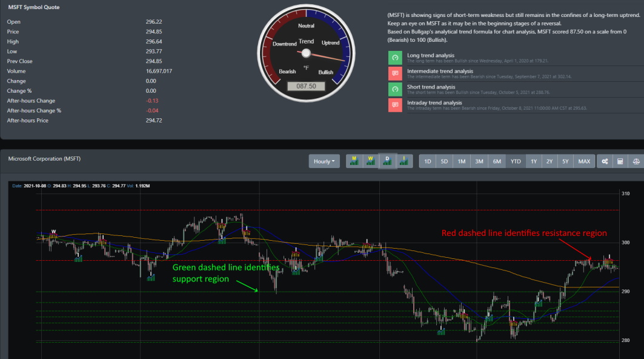Viewport: 644px width, 359px height.
Task: Click the red Intermediate trend analysis icon
Action: pyautogui.click(x=395, y=73)
